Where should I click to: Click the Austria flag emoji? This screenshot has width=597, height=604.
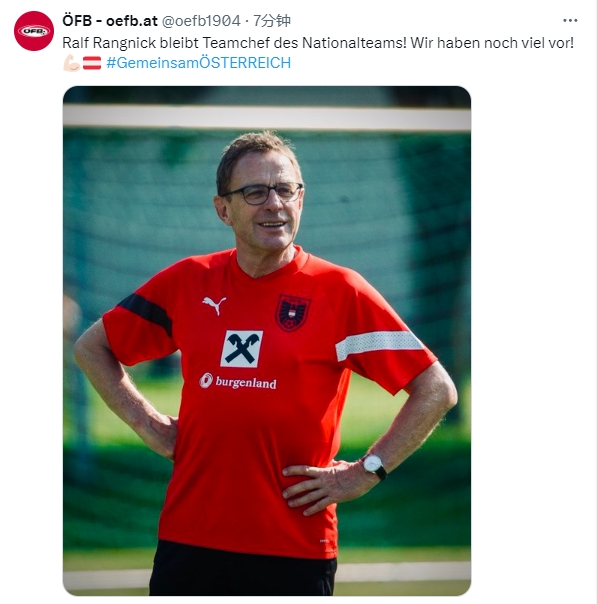(92, 63)
